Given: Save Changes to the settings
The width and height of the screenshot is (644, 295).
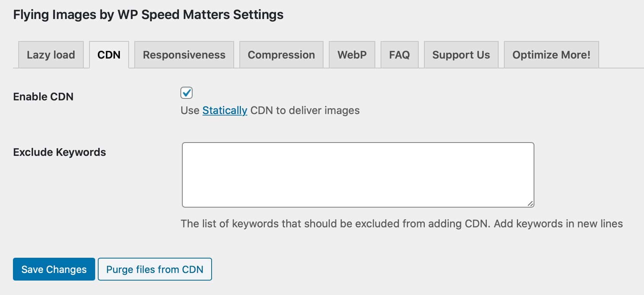Looking at the screenshot, I should [x=54, y=269].
